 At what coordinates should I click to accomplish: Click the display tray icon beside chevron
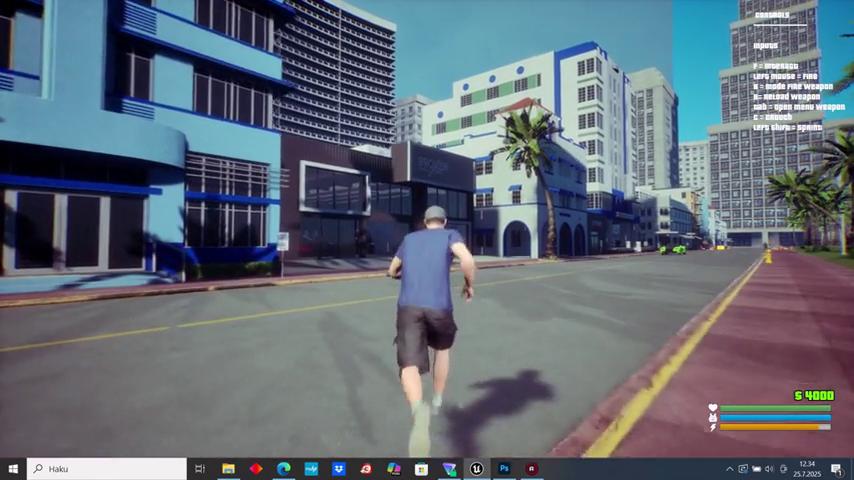pyautogui.click(x=743, y=469)
